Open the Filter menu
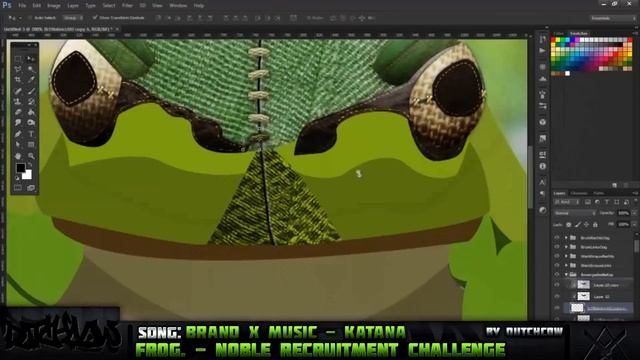 point(127,6)
